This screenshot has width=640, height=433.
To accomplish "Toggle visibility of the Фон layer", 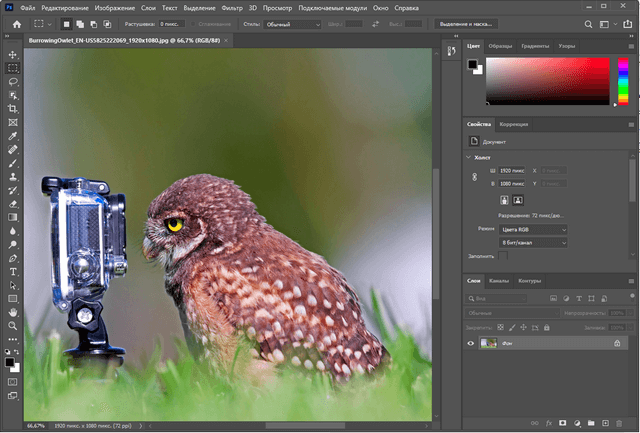I will point(471,343).
